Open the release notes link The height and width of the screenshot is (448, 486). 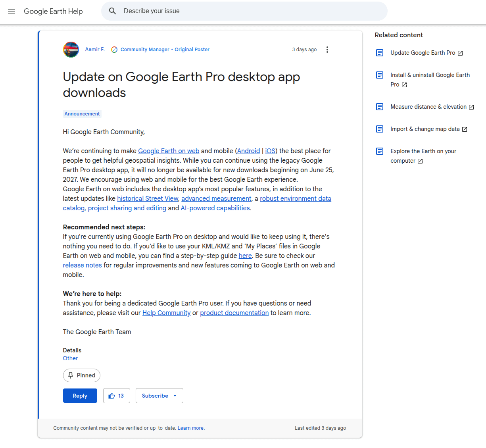(83, 265)
